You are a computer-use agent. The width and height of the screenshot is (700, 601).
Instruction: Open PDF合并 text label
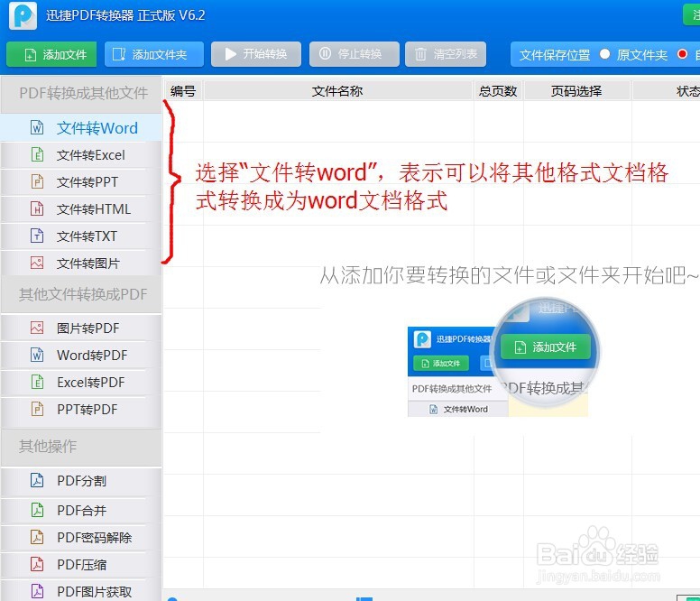point(82,511)
